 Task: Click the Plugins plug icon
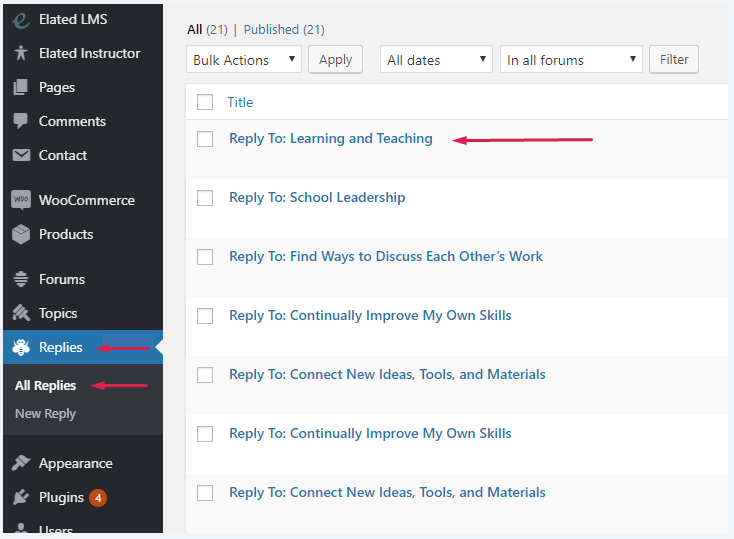pos(21,497)
